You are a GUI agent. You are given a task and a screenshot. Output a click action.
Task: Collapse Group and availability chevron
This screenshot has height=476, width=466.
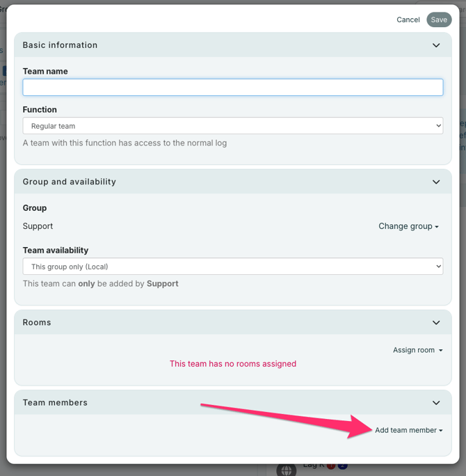coord(436,182)
